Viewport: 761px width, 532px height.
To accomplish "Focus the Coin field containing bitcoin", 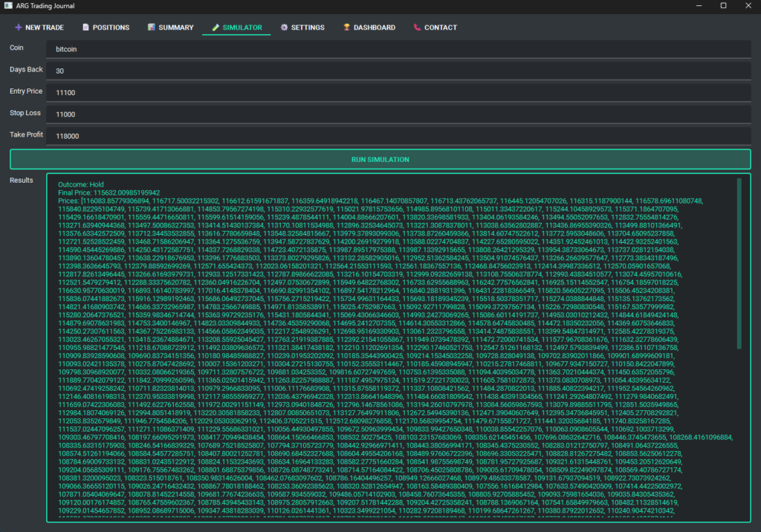I will pos(398,49).
